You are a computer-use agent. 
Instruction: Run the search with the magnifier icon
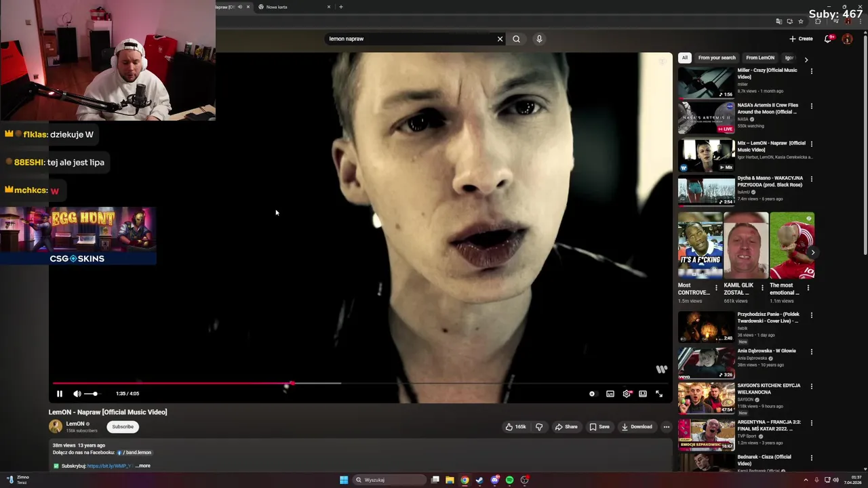click(517, 39)
